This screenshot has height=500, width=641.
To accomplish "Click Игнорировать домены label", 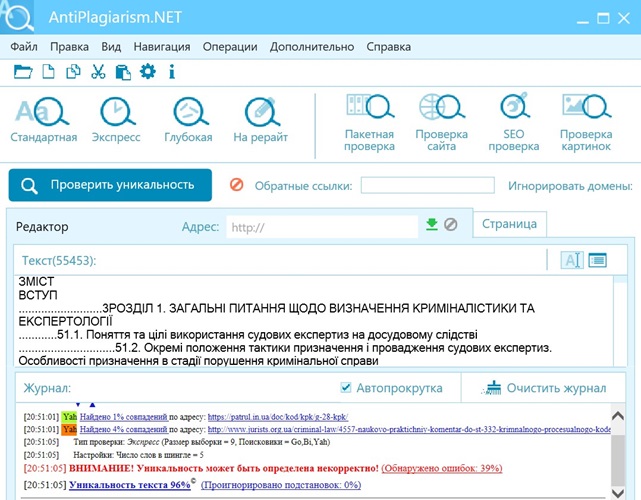I will pyautogui.click(x=570, y=186).
